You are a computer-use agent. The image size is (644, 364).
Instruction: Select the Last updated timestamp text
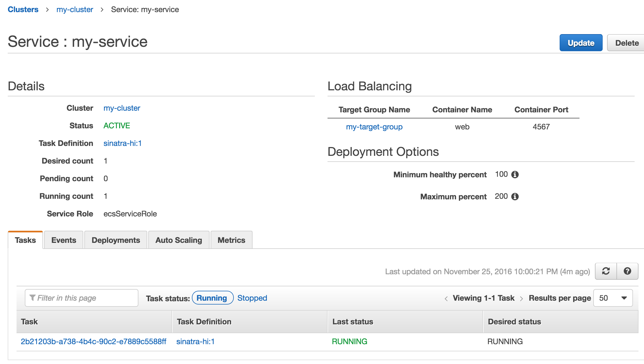click(x=487, y=271)
